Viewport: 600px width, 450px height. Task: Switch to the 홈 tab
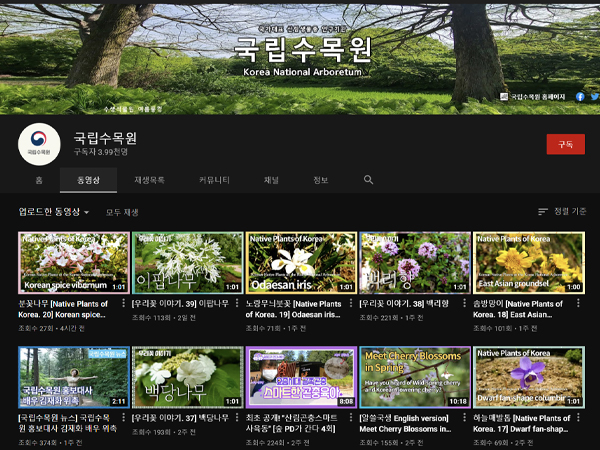pos(39,180)
